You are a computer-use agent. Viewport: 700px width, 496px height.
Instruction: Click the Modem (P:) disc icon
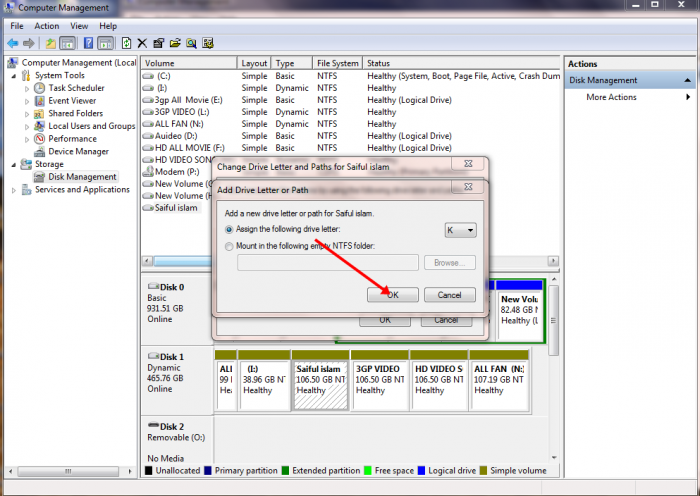(148, 172)
